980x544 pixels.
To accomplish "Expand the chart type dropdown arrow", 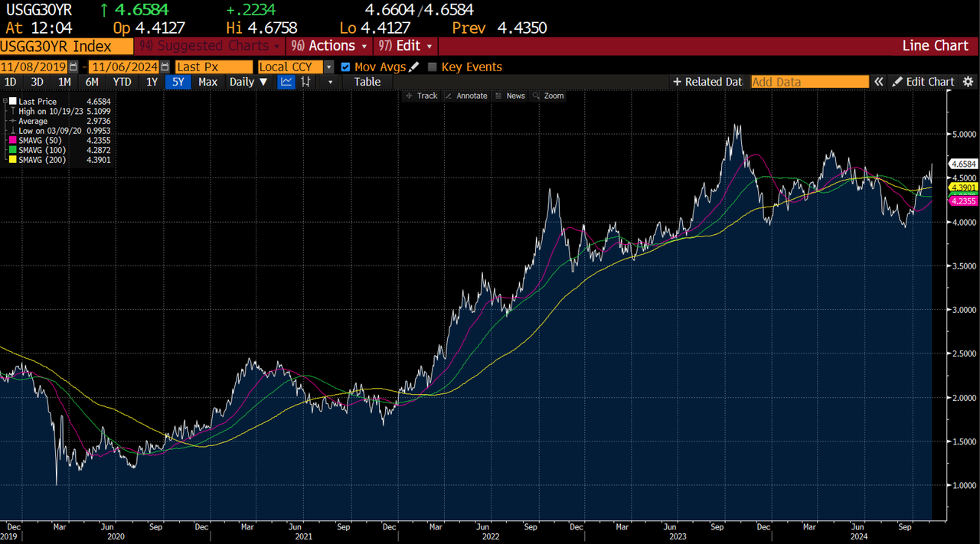I will tap(331, 82).
